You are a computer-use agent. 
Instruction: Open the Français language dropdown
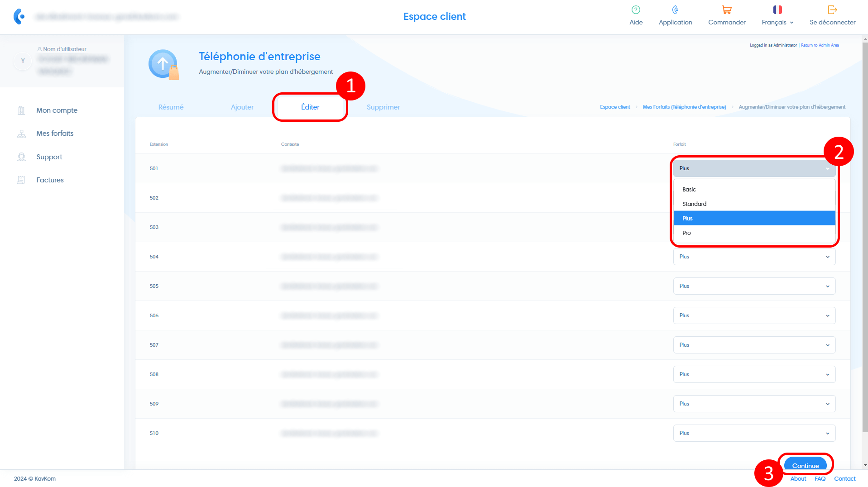coord(777,22)
